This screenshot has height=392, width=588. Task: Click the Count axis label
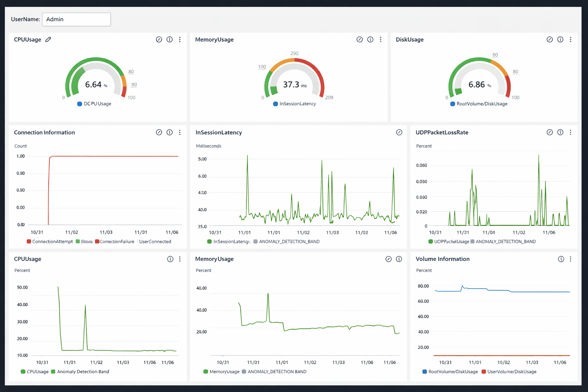click(x=21, y=146)
